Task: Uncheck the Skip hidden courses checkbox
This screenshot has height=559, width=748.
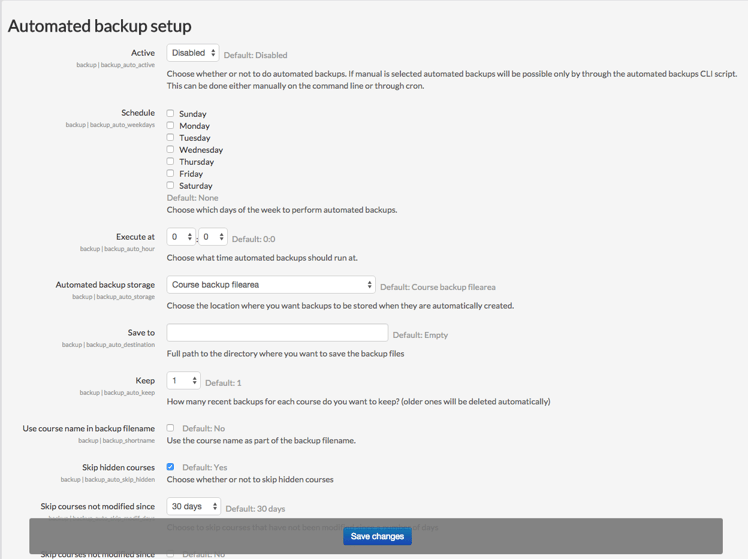Action: [170, 466]
